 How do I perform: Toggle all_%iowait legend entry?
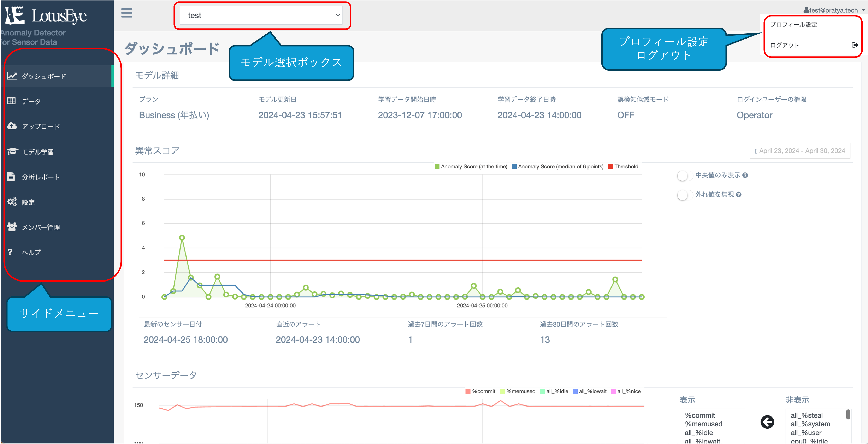[x=589, y=391]
